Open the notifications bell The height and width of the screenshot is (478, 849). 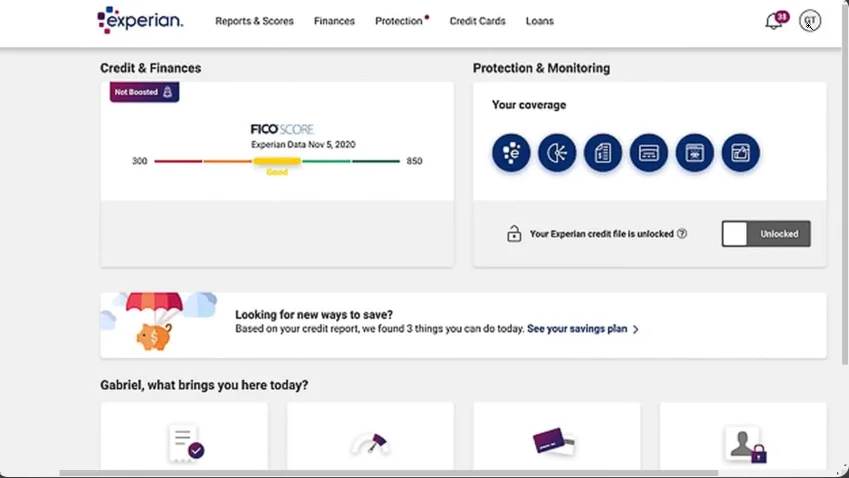click(774, 21)
